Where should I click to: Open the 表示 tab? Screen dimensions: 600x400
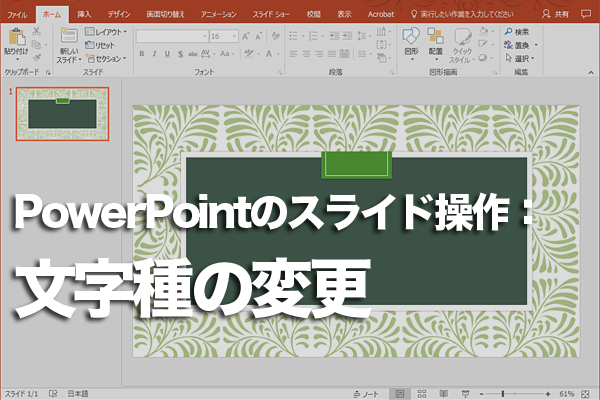click(x=344, y=15)
